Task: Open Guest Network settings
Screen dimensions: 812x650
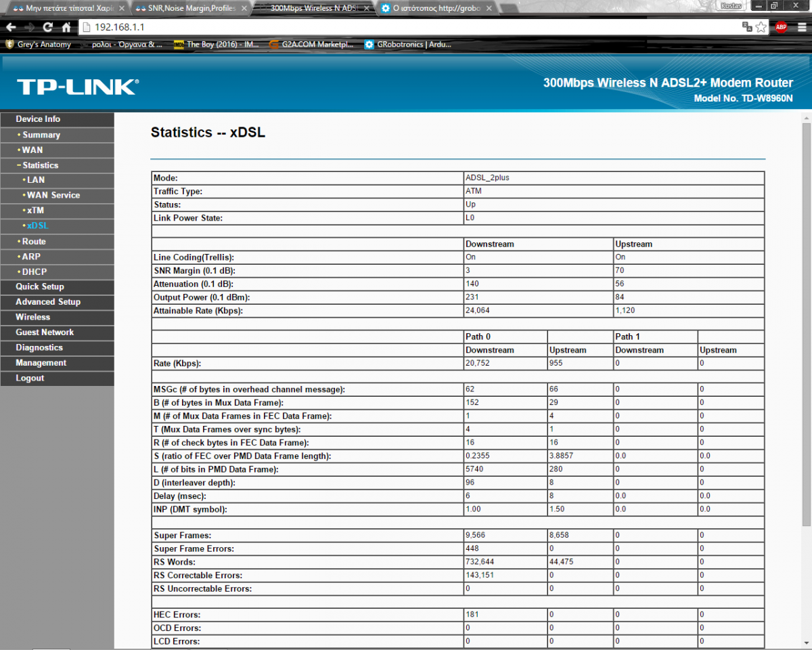Action: 57,332
